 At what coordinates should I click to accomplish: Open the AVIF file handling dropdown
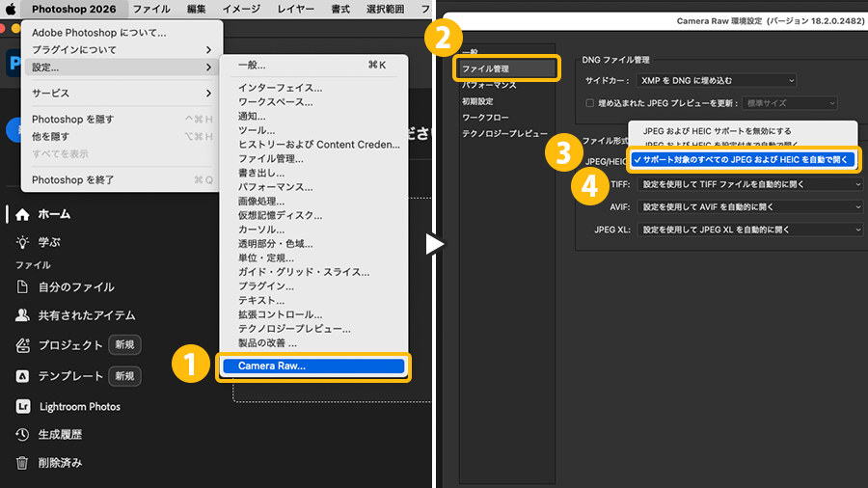tap(750, 207)
